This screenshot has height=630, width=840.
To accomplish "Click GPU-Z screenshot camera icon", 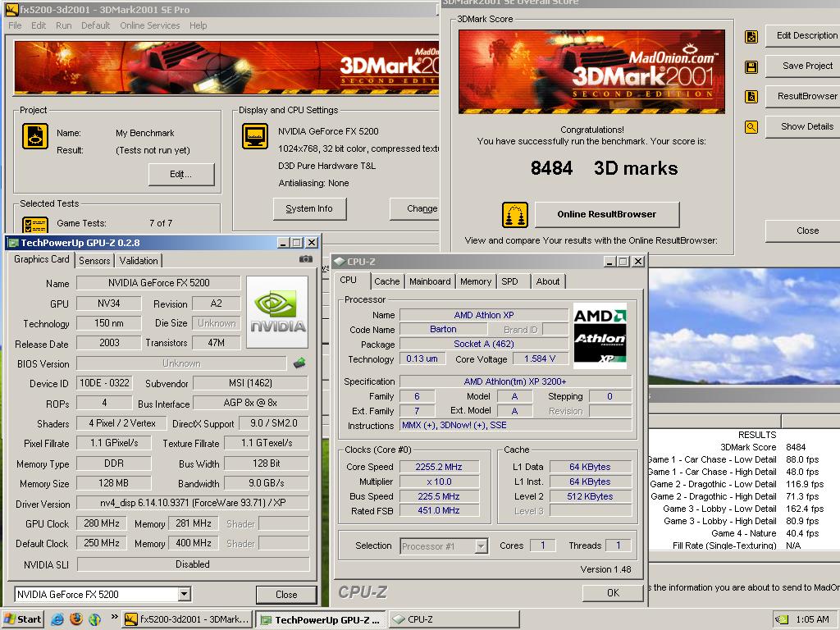I will [306, 259].
